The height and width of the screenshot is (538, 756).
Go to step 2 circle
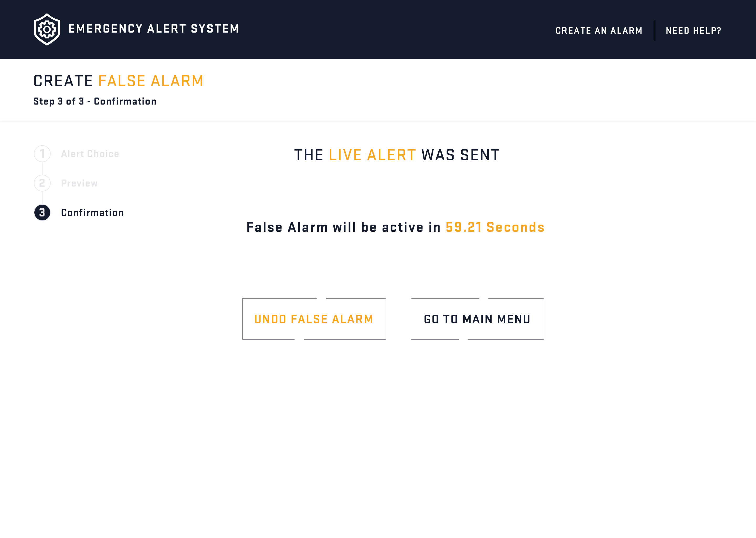[x=42, y=183]
